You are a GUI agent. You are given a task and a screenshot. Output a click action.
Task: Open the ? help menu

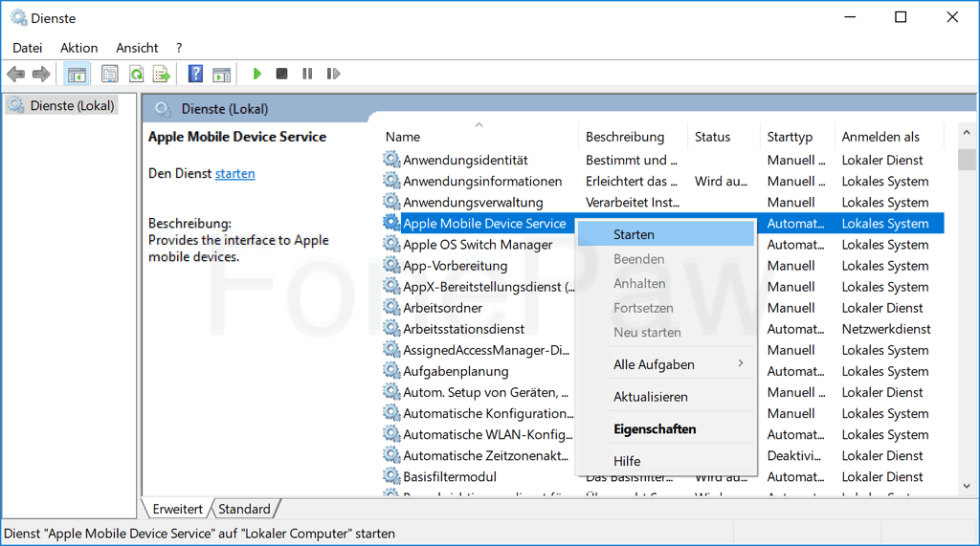click(179, 48)
